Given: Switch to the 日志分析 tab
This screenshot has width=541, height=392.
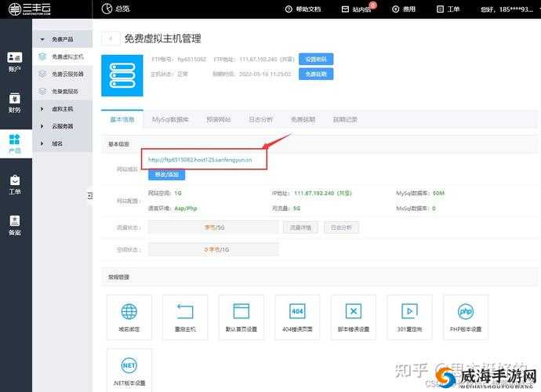Looking at the screenshot, I should coord(261,119).
